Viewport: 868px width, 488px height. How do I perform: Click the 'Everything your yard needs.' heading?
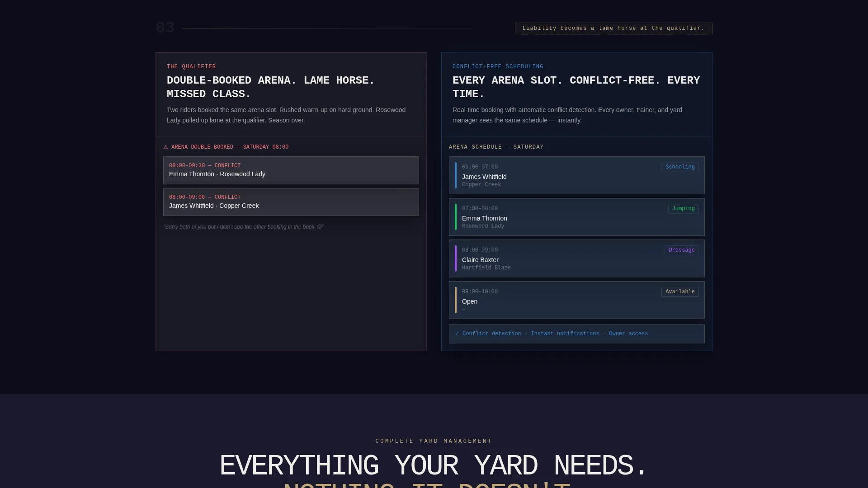pyautogui.click(x=434, y=465)
